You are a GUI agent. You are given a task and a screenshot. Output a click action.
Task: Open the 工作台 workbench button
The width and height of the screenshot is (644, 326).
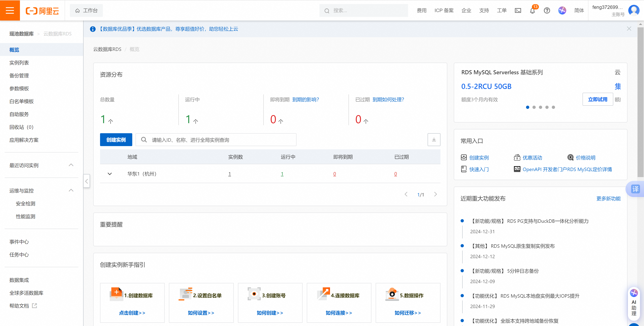tap(86, 10)
